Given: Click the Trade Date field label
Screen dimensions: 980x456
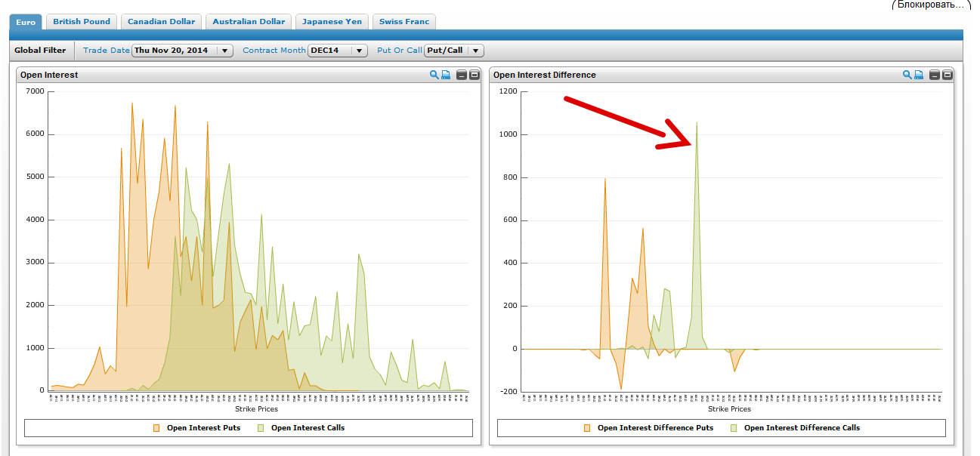Looking at the screenshot, I should point(107,51).
